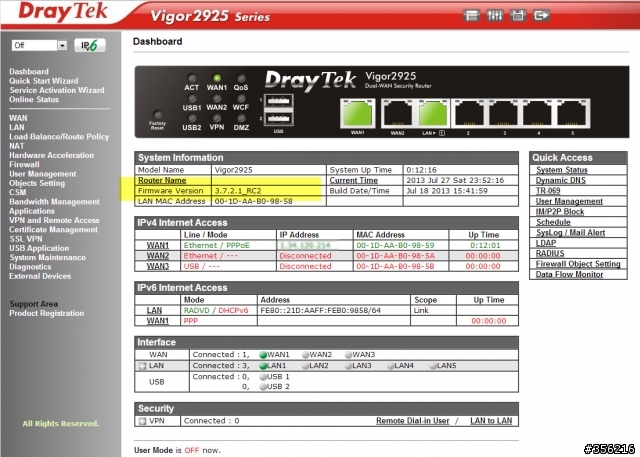Image resolution: width=640 pixels, height=457 pixels.
Task: Open TR-069 quick access link
Action: click(548, 191)
